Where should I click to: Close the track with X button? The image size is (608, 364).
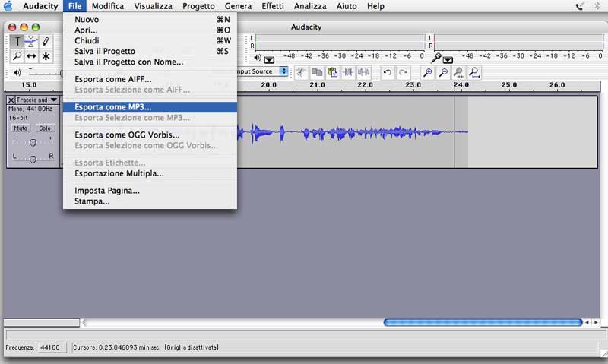point(11,100)
